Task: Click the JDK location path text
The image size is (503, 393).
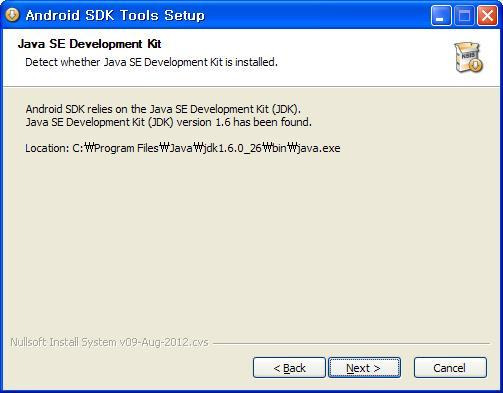Action: pos(183,148)
